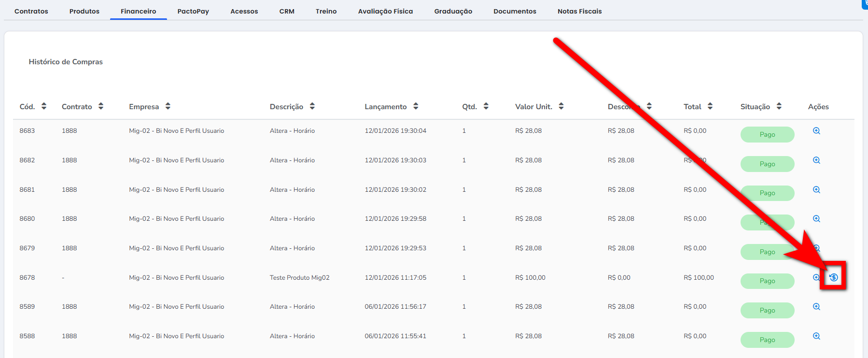
Task: Click Pago status badge for purchase 8683
Action: click(x=767, y=134)
